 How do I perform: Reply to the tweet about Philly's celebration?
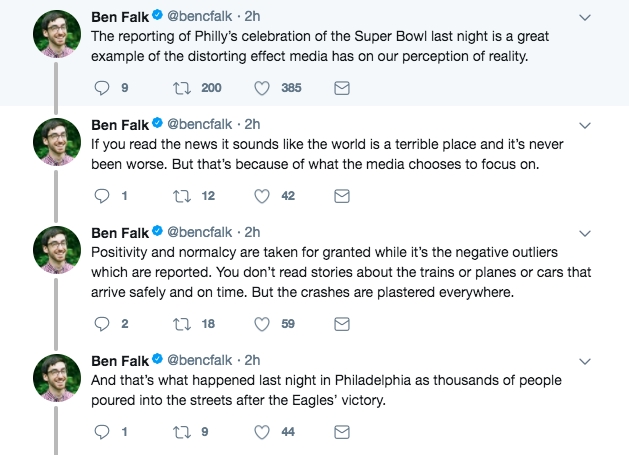[101, 88]
